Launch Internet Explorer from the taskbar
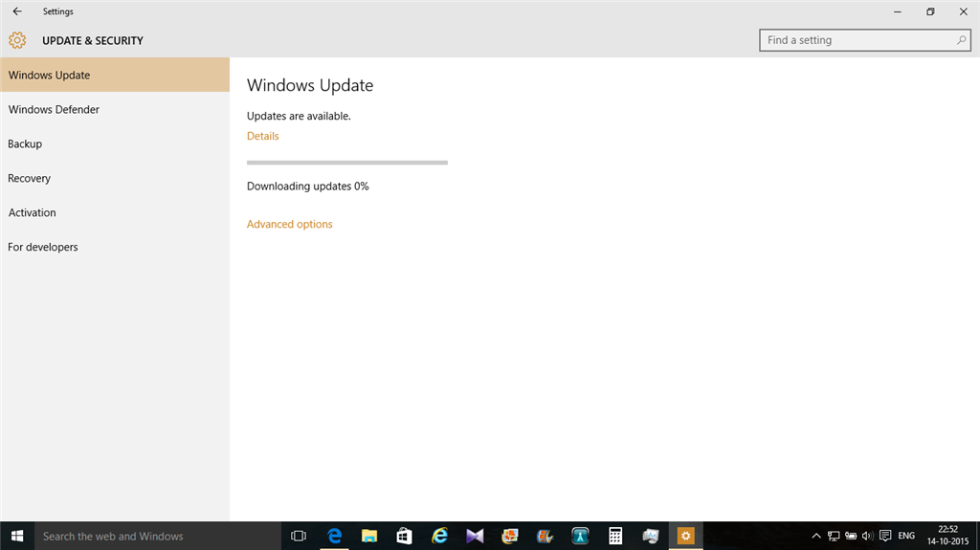Image resolution: width=980 pixels, height=550 pixels. pyautogui.click(x=440, y=536)
